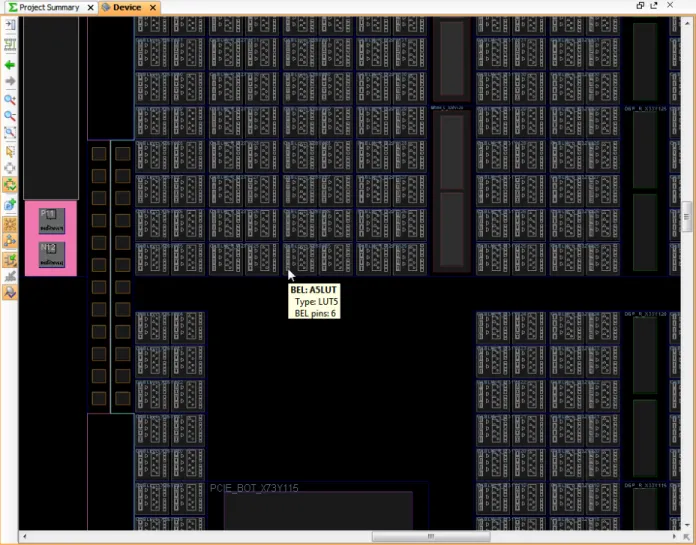Click the Zoom Out magnifier icon
696x545 pixels.
[10, 116]
